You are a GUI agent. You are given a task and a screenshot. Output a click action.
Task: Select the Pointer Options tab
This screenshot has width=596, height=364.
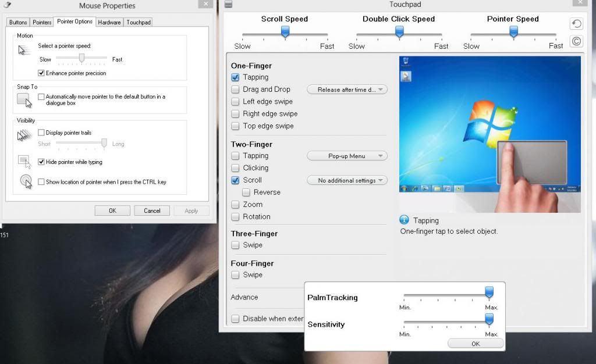74,22
